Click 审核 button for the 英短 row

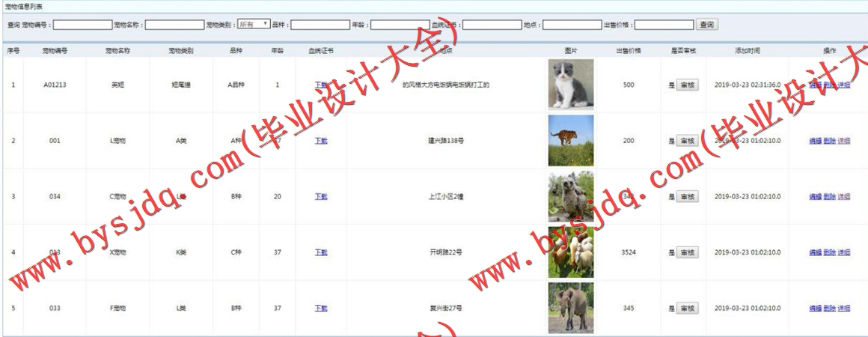[x=688, y=85]
